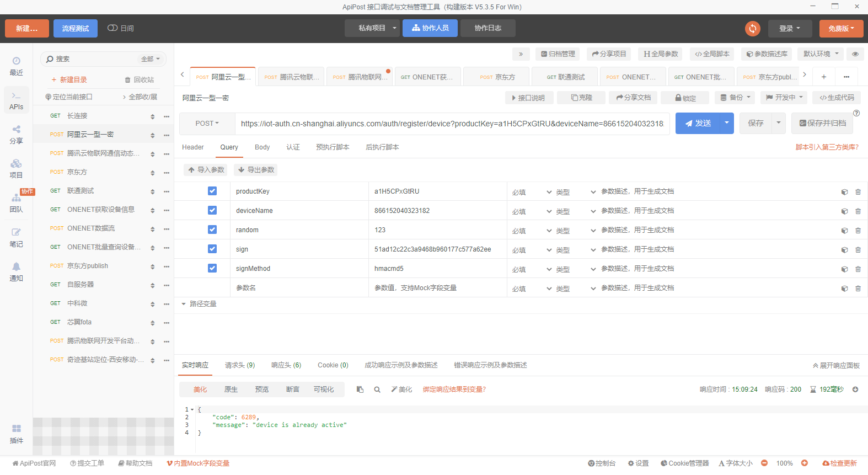Copy the response content icon

pos(360,389)
